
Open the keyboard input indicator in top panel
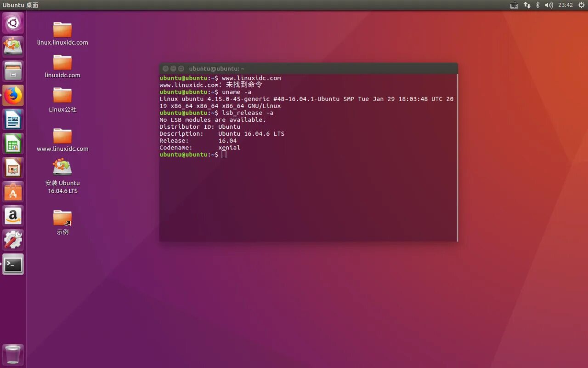click(514, 5)
